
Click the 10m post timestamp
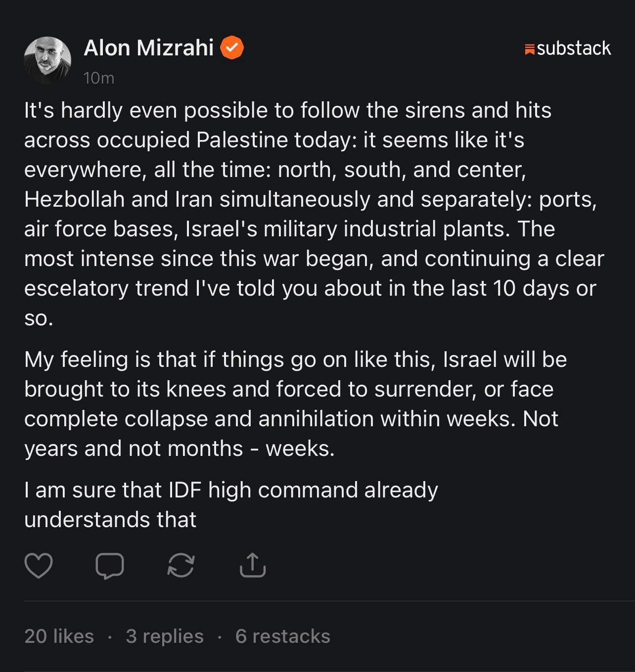[x=99, y=78]
